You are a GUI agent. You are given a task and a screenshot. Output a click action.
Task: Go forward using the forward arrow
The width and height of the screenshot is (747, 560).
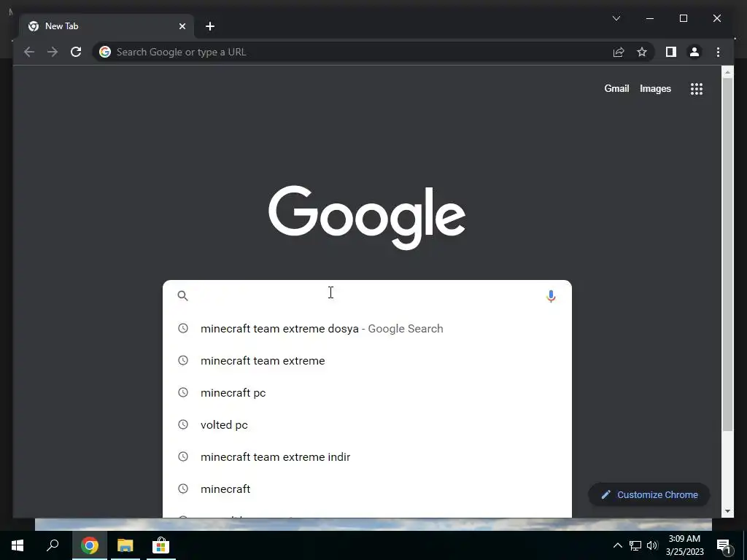(53, 52)
